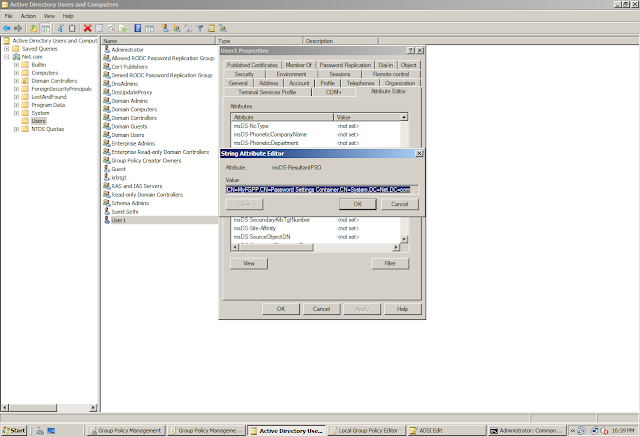Viewport: 640px width, 437px height.
Task: Click the Filter button in Attribute Editor
Action: pos(390,264)
